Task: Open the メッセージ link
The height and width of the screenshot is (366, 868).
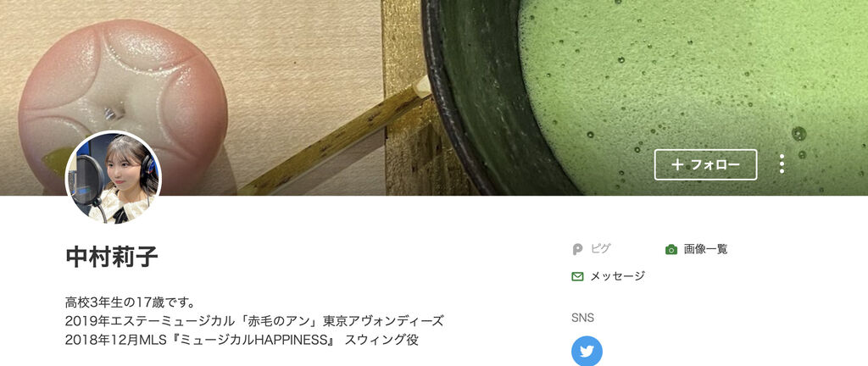Action: coord(617,276)
